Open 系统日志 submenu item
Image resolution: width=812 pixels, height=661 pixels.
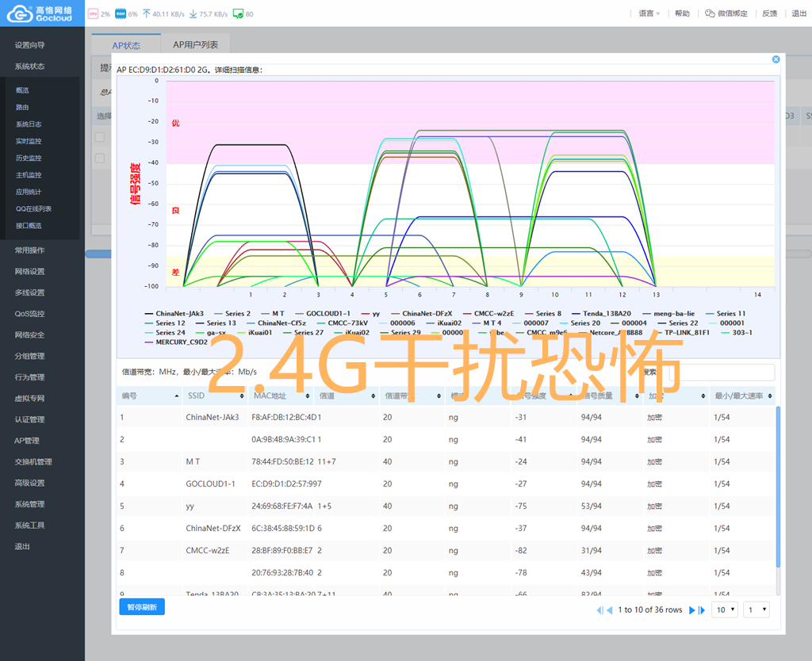coord(29,124)
